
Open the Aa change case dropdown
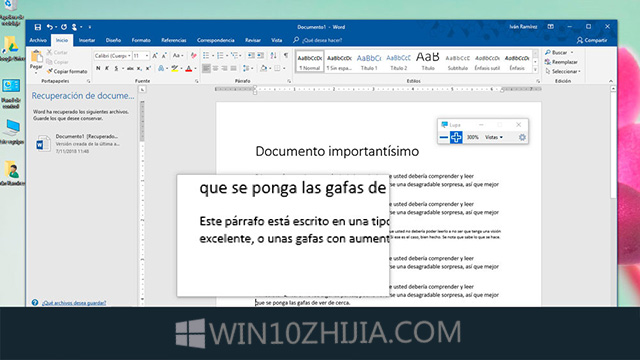click(178, 56)
